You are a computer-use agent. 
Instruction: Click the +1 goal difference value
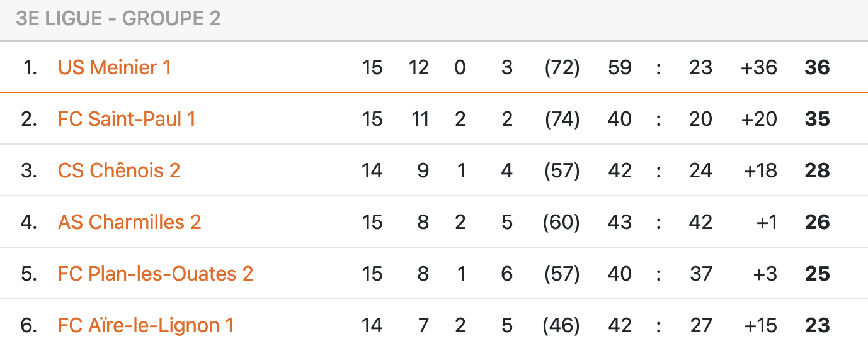767,222
